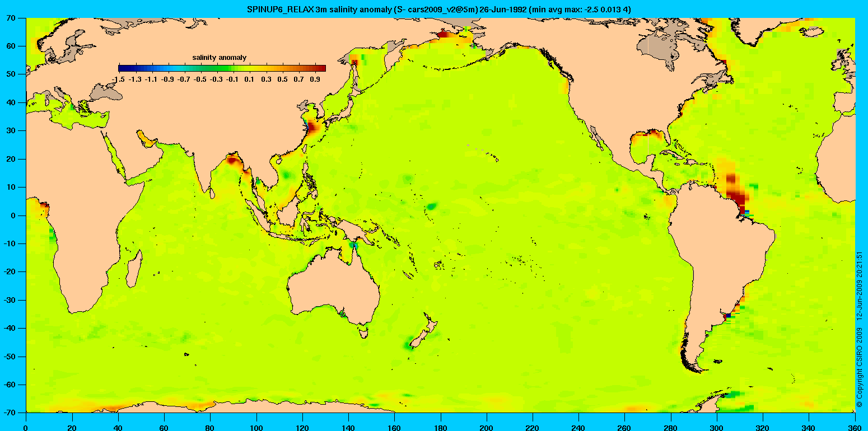Screen dimensions: 868x431
Task: Click the 0.5 colorbar tick label
Action: (x=282, y=80)
